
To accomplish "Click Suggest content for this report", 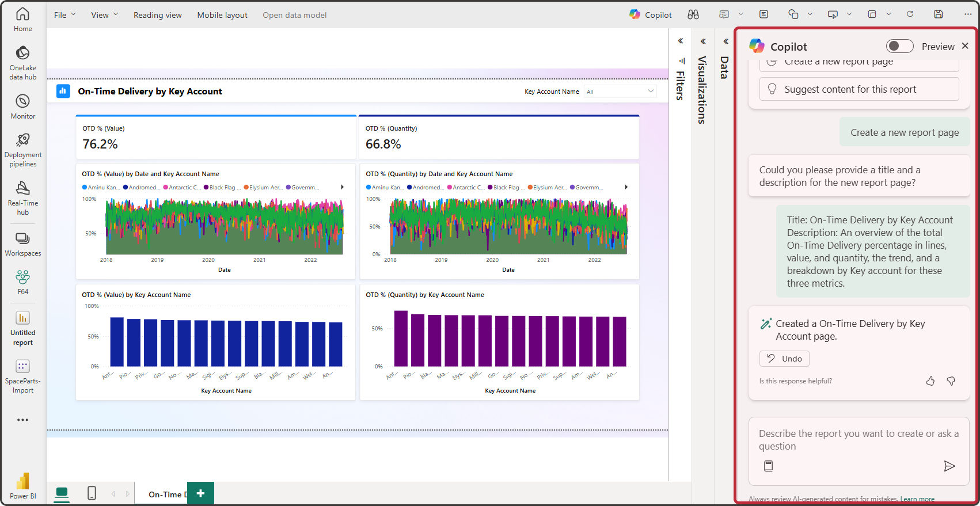I will point(859,89).
